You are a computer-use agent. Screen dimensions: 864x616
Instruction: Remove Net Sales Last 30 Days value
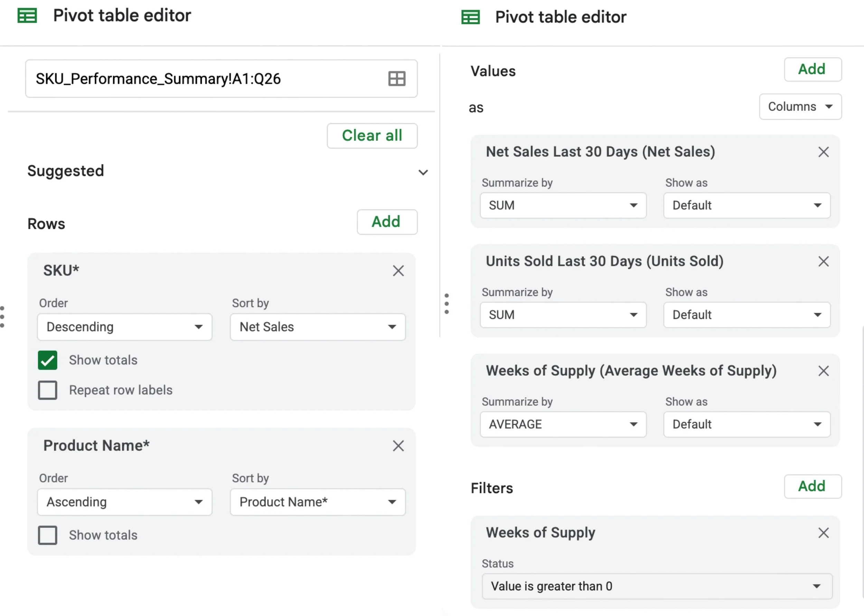pos(823,152)
